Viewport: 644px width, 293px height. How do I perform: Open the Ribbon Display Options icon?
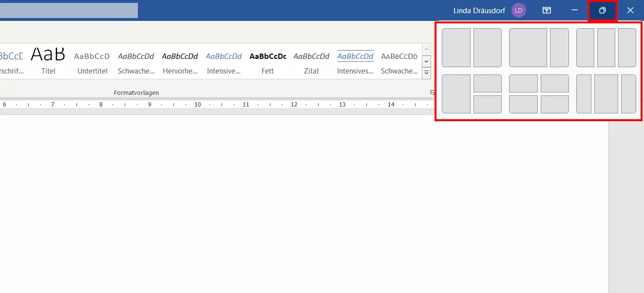(547, 10)
